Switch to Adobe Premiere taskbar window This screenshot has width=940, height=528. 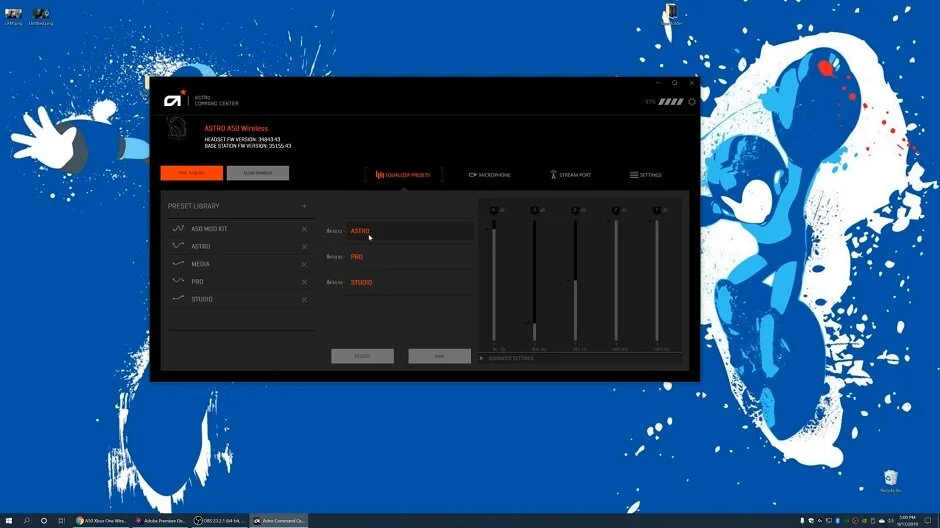159,521
